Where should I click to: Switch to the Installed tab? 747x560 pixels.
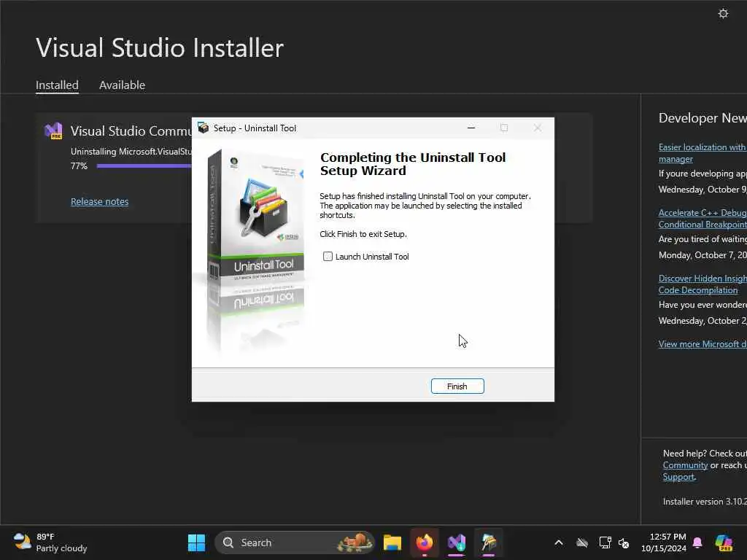pyautogui.click(x=57, y=85)
